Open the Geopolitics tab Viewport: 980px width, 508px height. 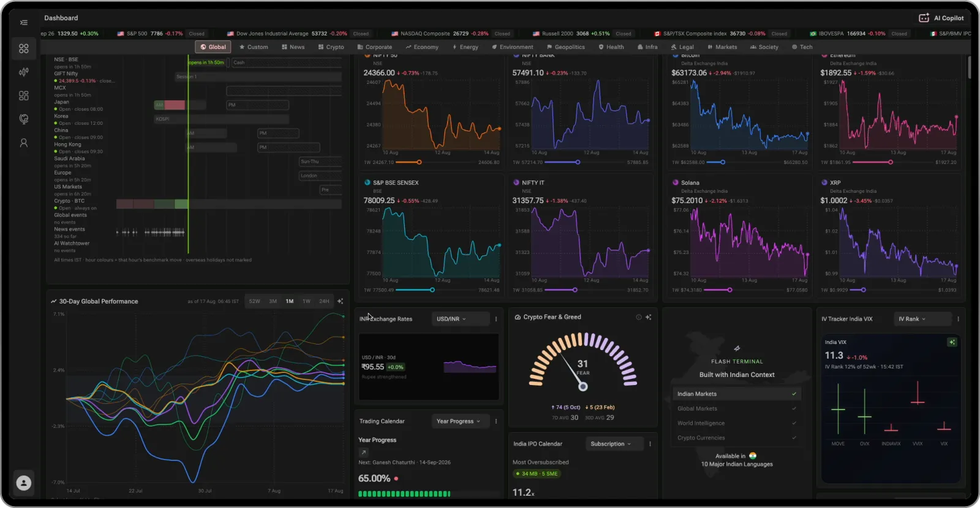point(565,47)
